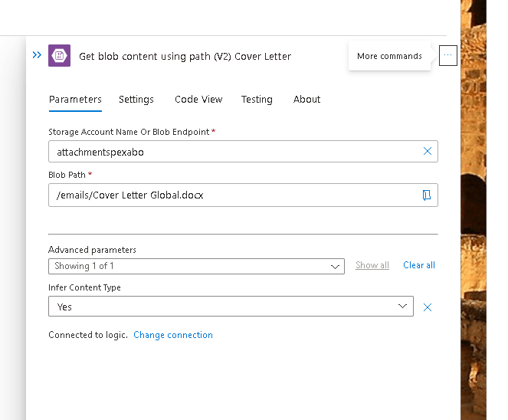Collapse the panel with the double chevron icon
Screen dimensions: 508x420
37,55
